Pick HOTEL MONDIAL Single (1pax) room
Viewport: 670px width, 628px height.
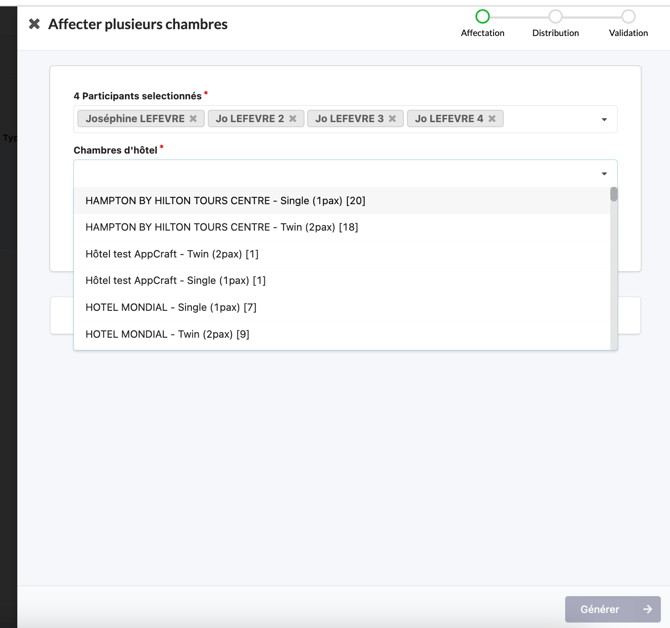pyautogui.click(x=171, y=308)
